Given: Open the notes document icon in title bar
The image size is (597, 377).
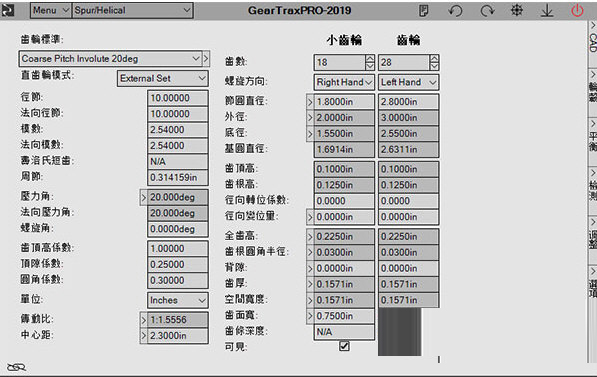Looking at the screenshot, I should tap(423, 11).
